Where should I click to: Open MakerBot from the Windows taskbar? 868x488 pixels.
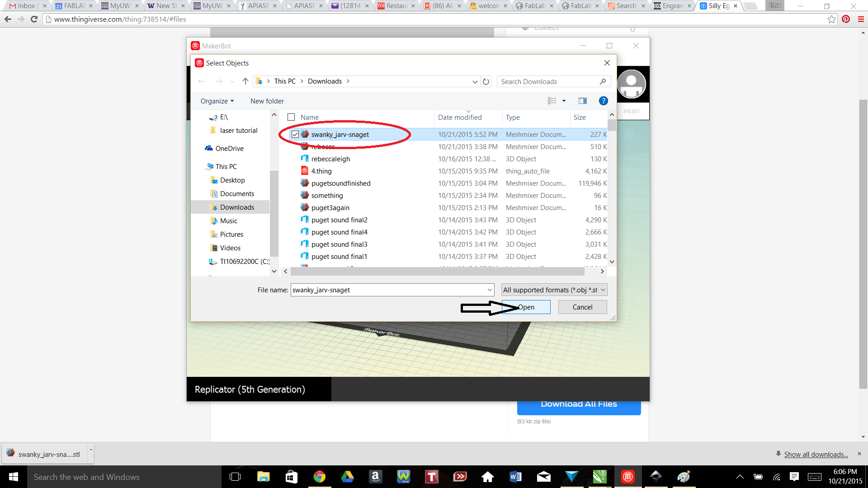[627, 477]
